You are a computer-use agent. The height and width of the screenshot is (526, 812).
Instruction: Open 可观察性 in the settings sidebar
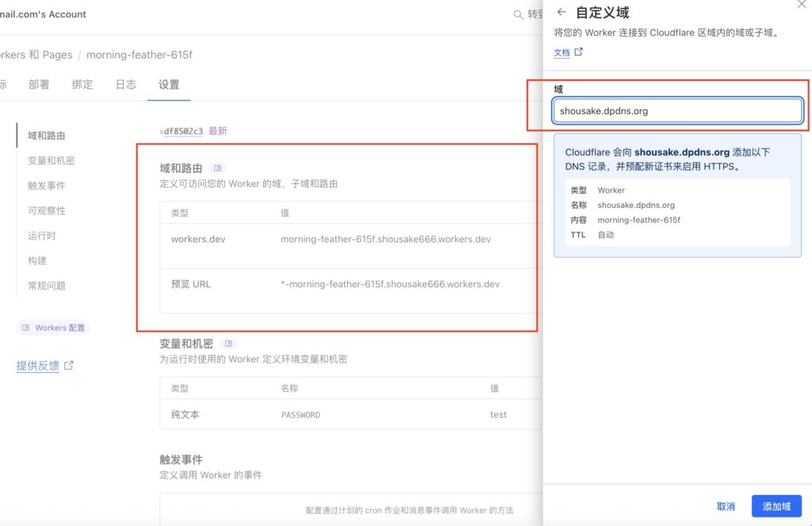pos(47,210)
